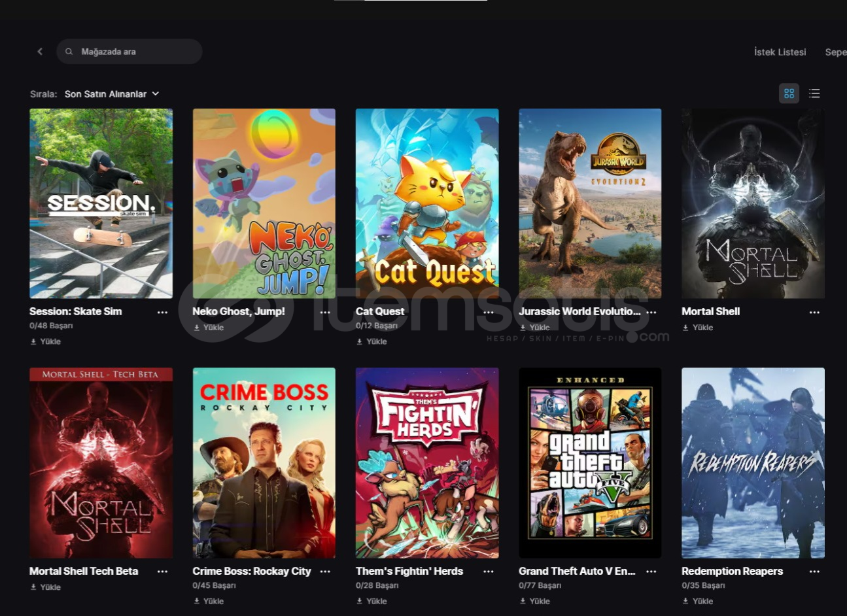Switch to grid view
Image resolution: width=847 pixels, height=616 pixels.
789,94
